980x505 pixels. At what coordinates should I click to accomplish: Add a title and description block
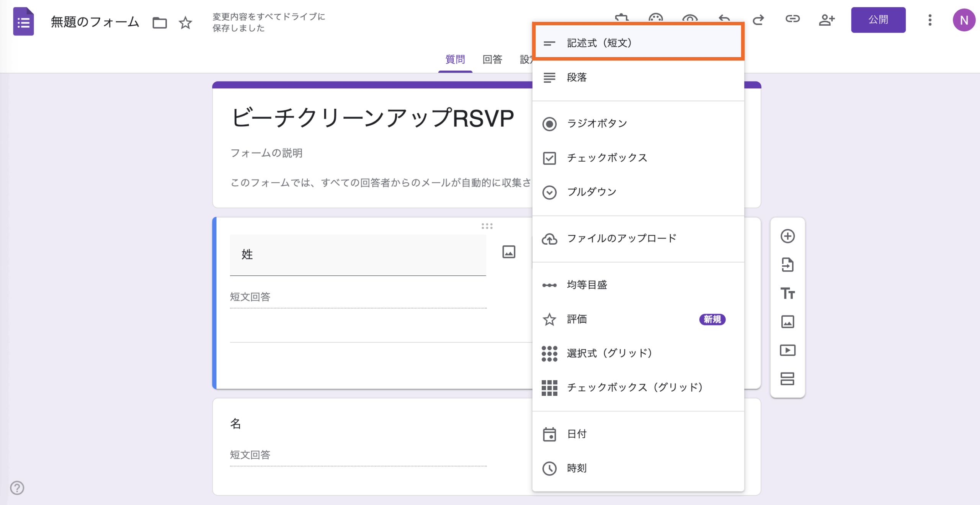tap(787, 293)
